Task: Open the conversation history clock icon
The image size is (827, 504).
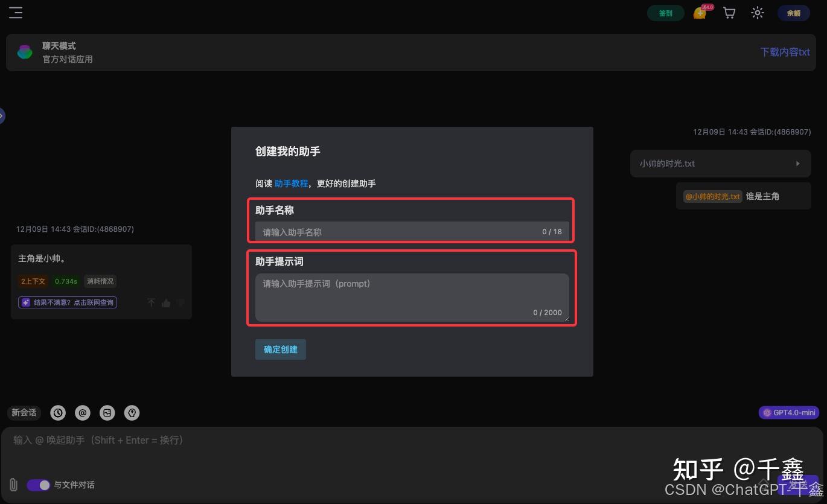Action: [58, 413]
